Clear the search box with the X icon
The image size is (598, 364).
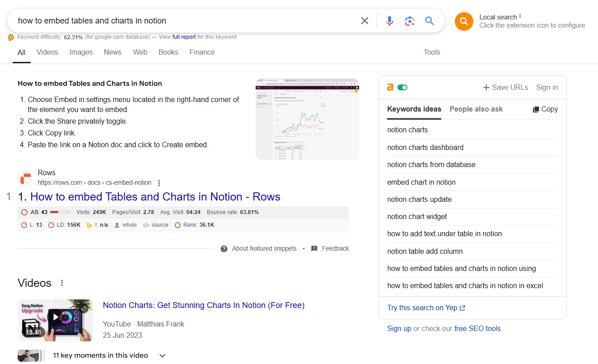(x=364, y=21)
